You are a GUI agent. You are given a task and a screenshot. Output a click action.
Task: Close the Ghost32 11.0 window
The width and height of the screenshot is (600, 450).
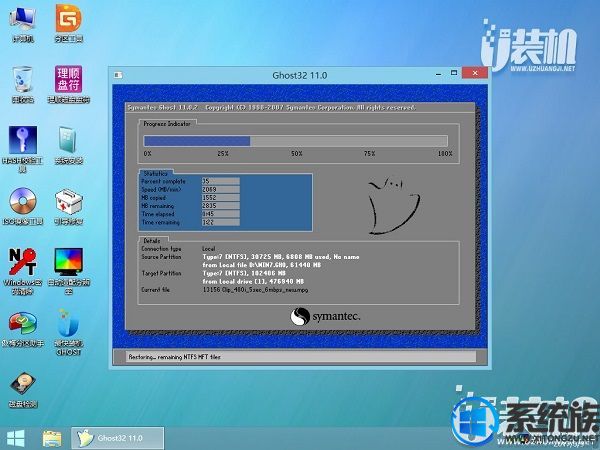pyautogui.click(x=475, y=73)
